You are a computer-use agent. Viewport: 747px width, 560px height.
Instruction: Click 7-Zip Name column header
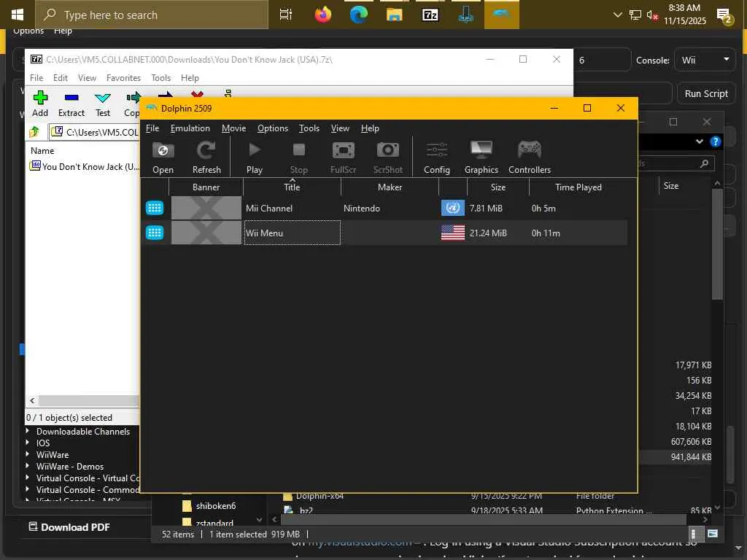[42, 150]
